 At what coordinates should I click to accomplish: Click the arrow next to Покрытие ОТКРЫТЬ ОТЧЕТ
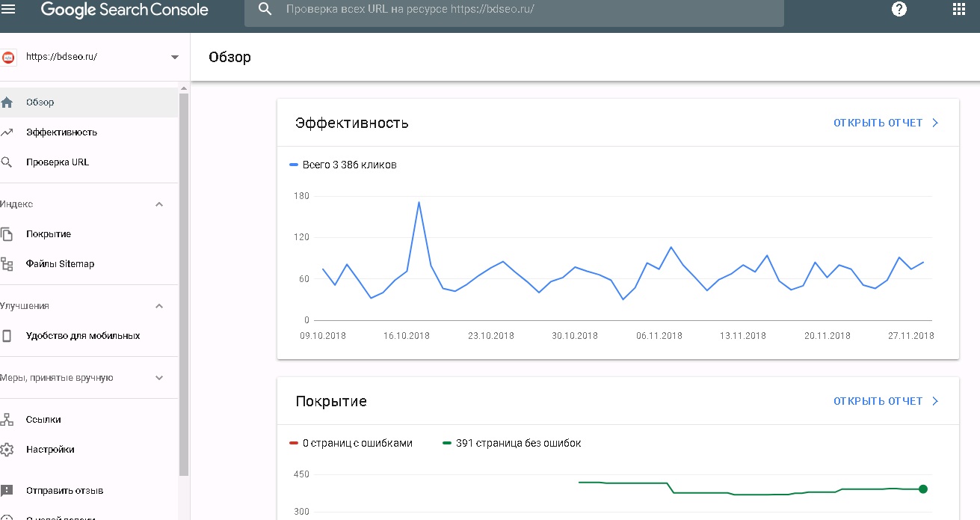tap(935, 401)
